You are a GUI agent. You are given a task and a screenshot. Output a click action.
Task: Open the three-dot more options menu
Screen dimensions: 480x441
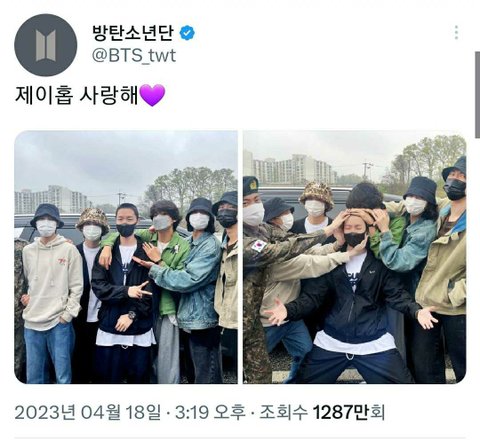click(456, 33)
